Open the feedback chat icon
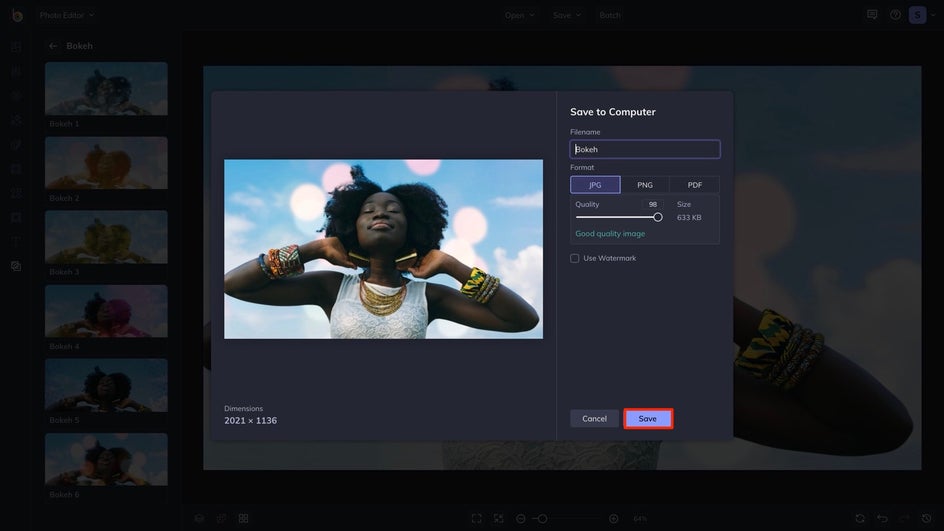Viewport: 944px width, 531px height. (872, 14)
